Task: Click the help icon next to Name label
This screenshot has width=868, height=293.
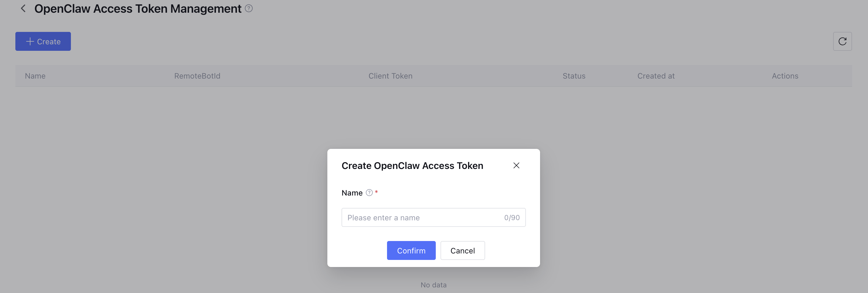Action: (369, 193)
